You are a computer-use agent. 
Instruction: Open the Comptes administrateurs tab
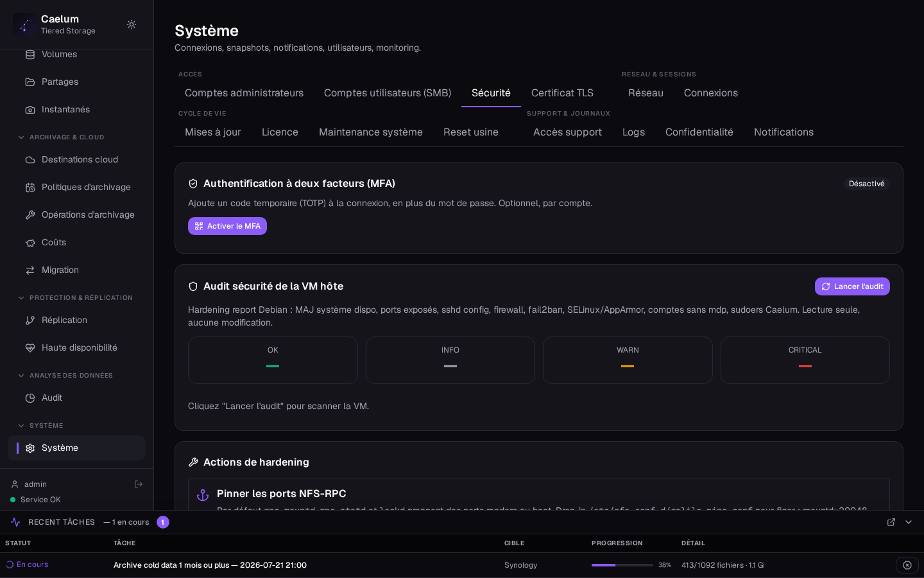click(244, 93)
